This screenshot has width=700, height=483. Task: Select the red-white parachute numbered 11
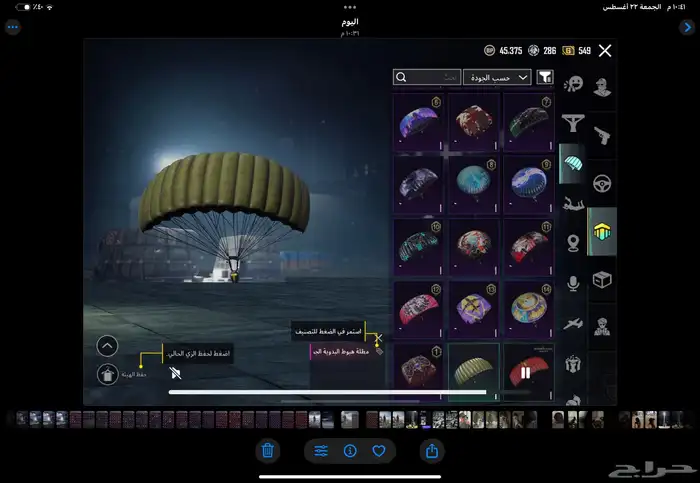coord(529,246)
